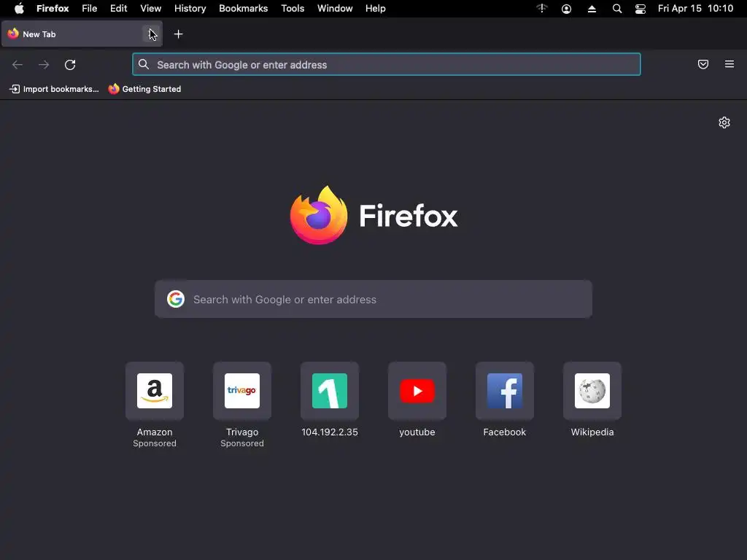
Task: Open the Window menu
Action: click(x=335, y=9)
